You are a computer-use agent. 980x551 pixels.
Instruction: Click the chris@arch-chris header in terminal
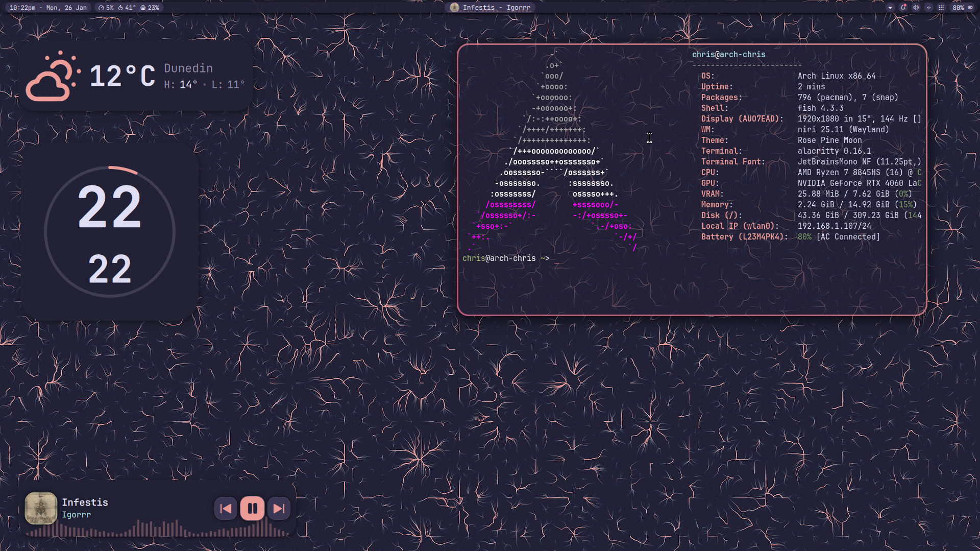[728, 55]
